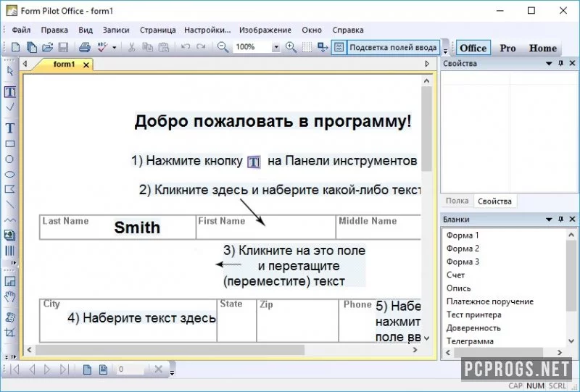Select Платежное поручение in Бланки list
Image resolution: width=580 pixels, height=392 pixels.
(490, 301)
